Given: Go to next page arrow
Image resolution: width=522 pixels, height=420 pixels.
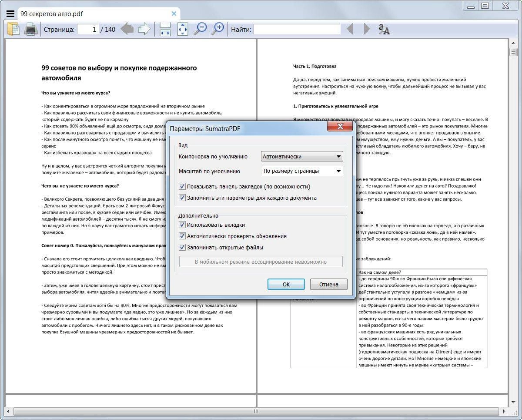Looking at the screenshot, I should (x=144, y=30).
